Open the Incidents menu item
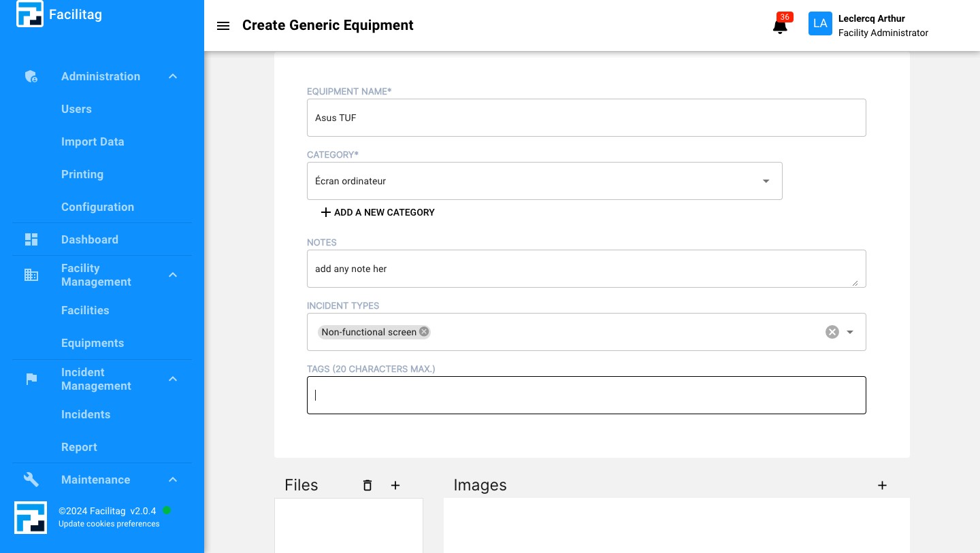Image resolution: width=980 pixels, height=553 pixels. (x=86, y=414)
